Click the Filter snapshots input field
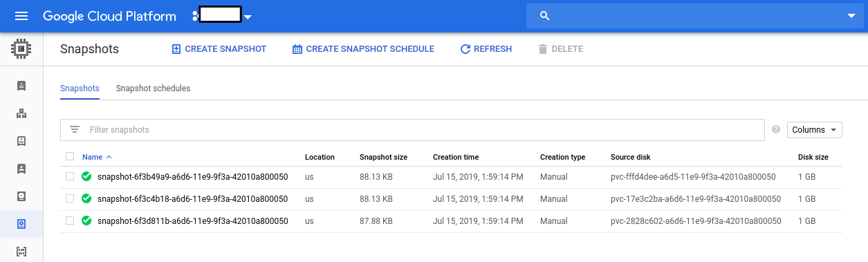 [413, 130]
